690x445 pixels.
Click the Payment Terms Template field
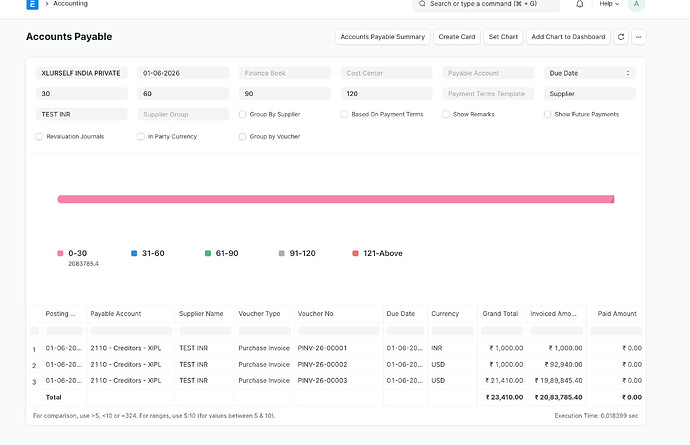488,94
